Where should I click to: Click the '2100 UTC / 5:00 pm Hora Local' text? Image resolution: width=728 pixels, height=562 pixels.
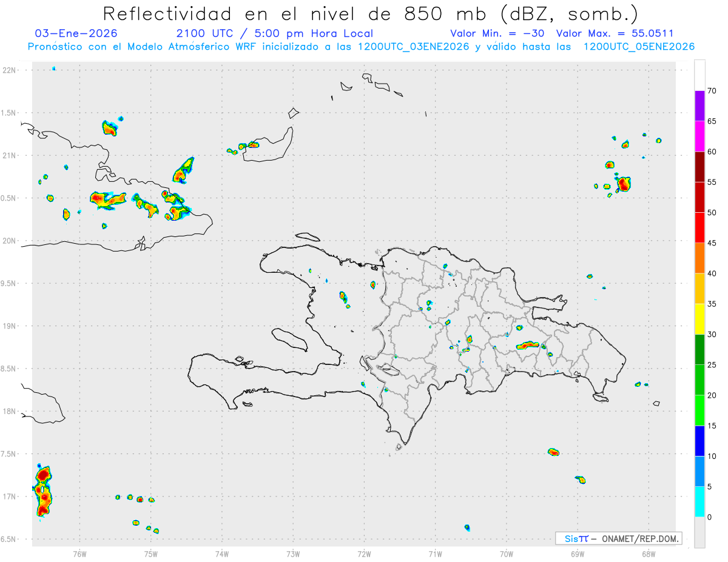[275, 33]
